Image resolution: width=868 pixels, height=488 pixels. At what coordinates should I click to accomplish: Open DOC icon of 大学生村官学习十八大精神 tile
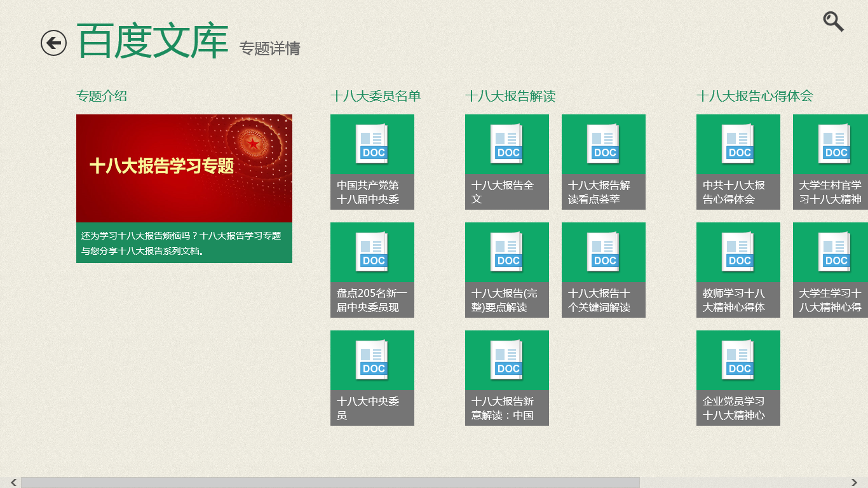click(x=835, y=144)
